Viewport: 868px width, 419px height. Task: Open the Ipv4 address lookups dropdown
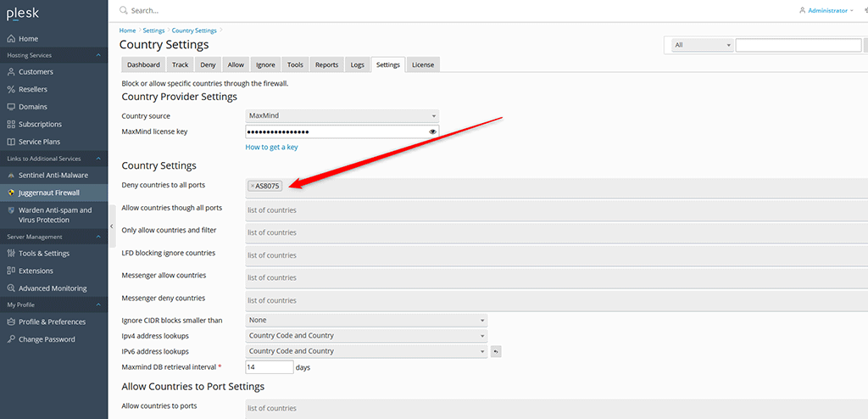coord(366,336)
